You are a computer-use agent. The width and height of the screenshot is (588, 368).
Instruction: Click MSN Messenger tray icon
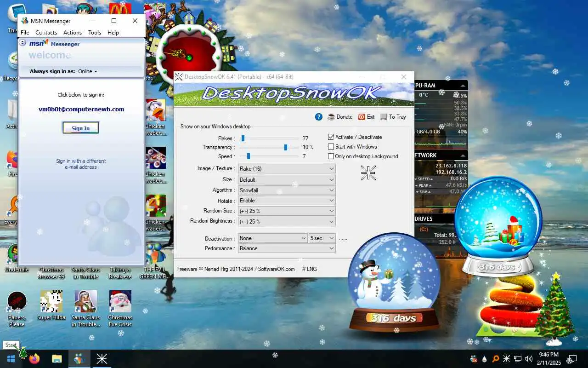[x=474, y=359]
